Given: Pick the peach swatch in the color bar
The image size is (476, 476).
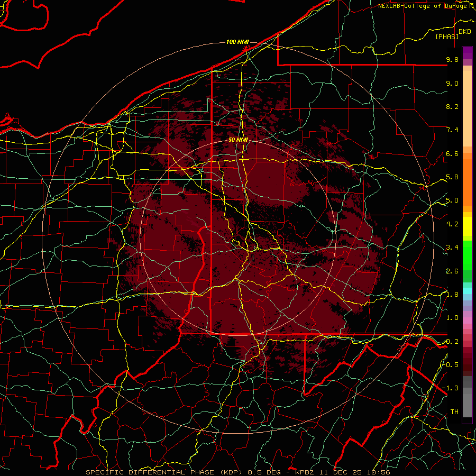Looking at the screenshot, I should click(467, 108).
